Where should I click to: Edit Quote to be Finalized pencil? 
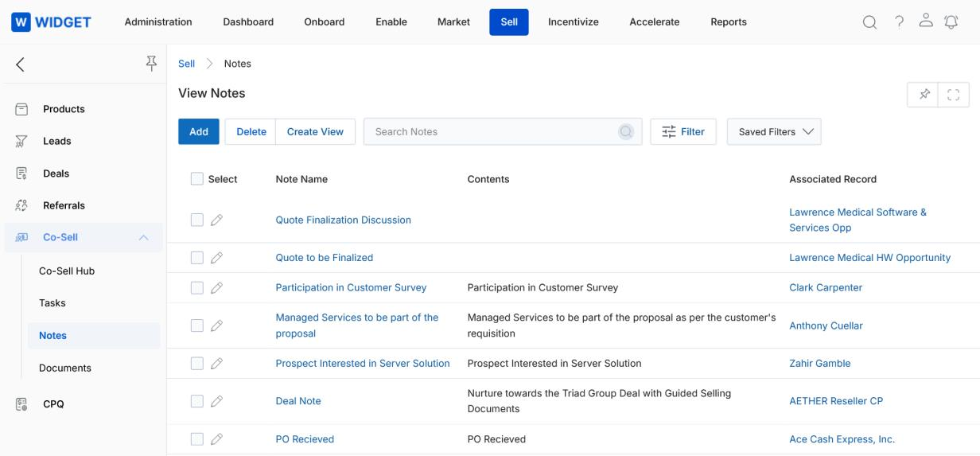point(216,258)
